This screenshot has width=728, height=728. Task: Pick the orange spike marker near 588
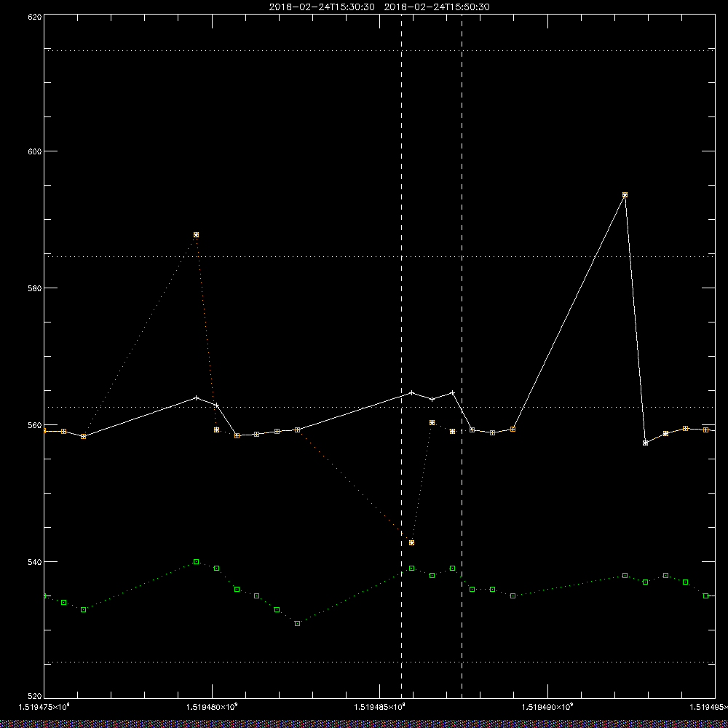[x=196, y=235]
